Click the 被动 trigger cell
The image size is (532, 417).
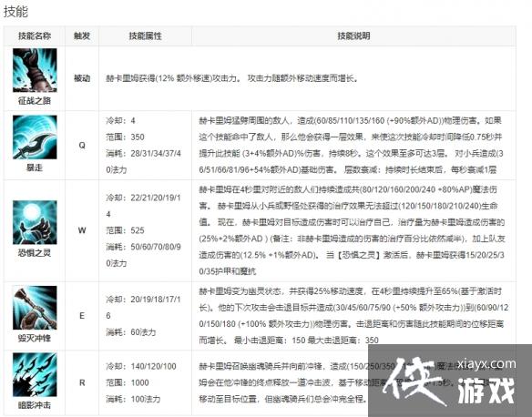coord(82,78)
